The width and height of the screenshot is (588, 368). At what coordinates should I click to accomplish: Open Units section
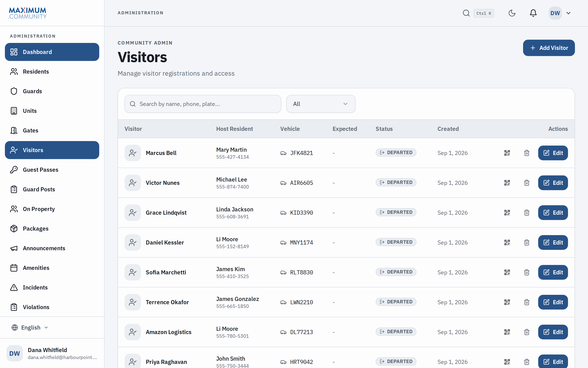52,111
